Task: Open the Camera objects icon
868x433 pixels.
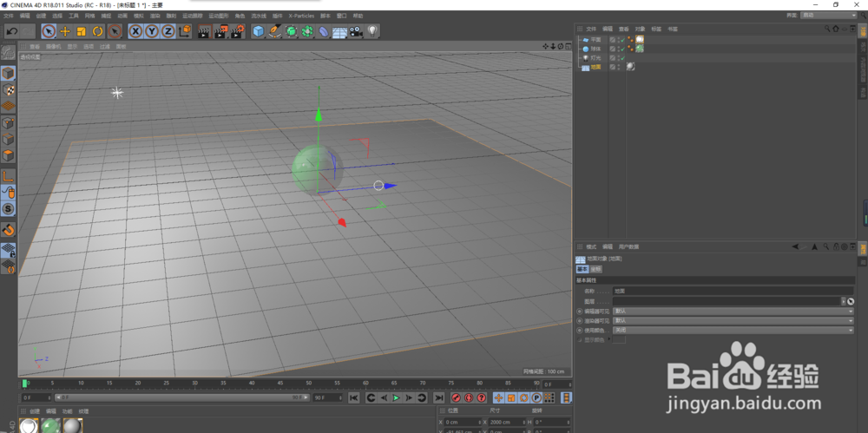Action: (355, 31)
